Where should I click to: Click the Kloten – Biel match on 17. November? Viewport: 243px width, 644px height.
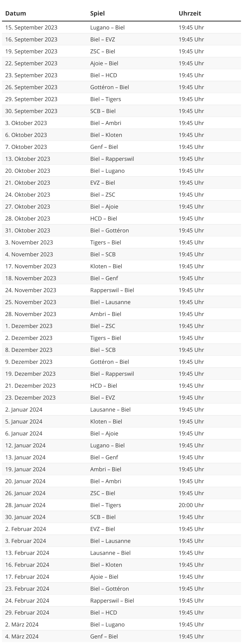106,266
